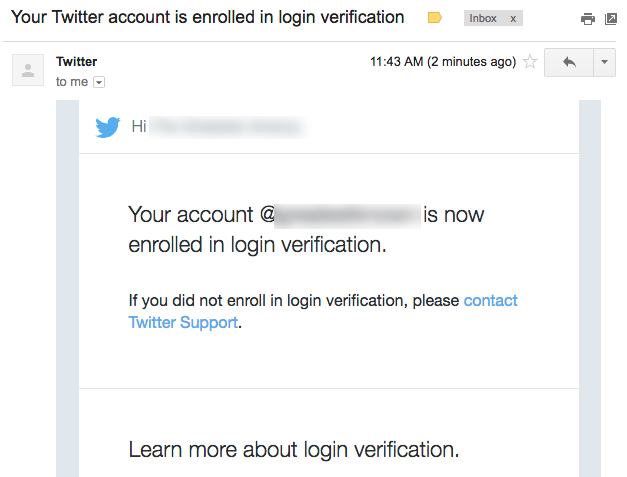
Task: Open more actions dropdown beside reply
Action: (x=604, y=62)
